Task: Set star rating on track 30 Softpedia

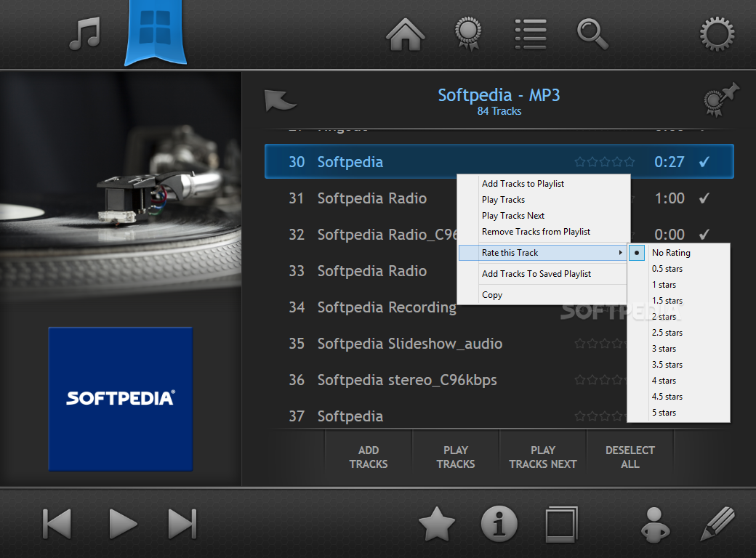Action: 605,162
